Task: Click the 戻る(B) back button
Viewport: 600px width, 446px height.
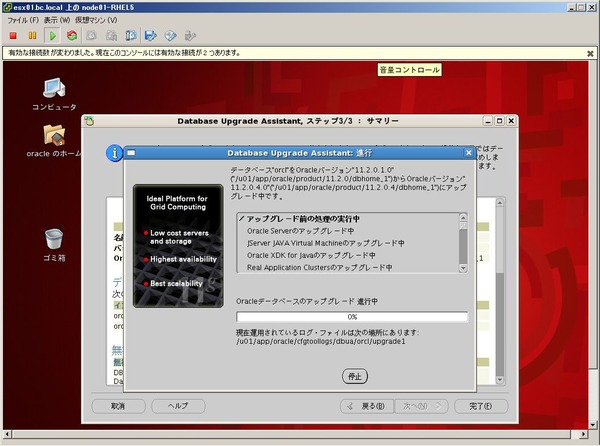Action: click(367, 406)
